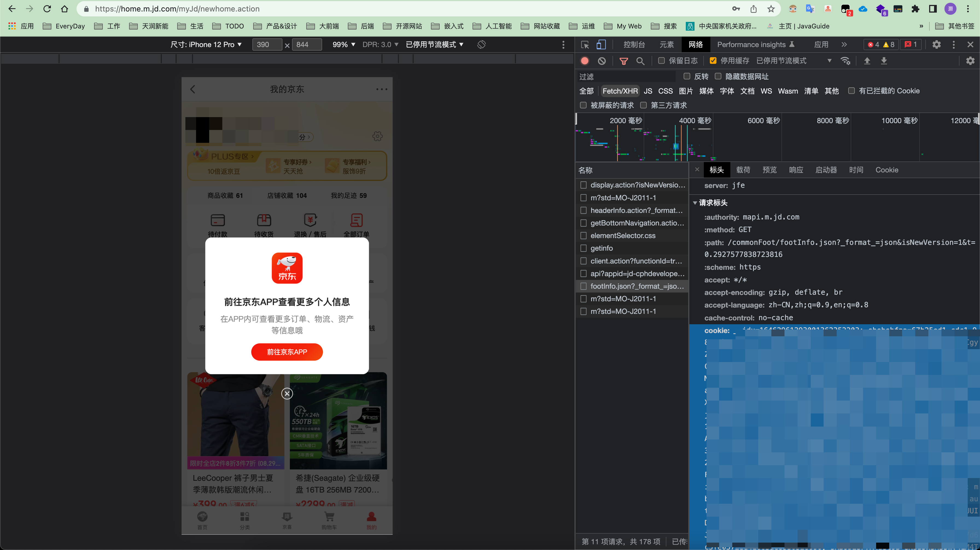Select the Fetch/XHR filter type
Viewport: 980px width, 550px height.
[x=620, y=91]
